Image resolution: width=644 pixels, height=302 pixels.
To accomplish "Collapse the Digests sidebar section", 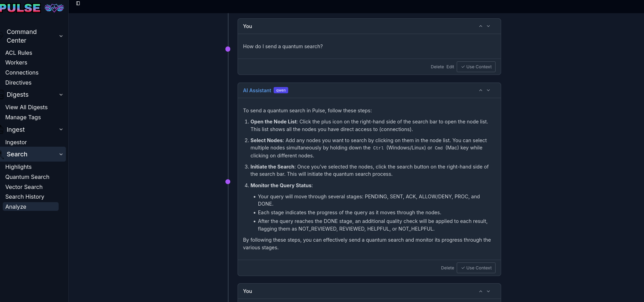I will pos(61,95).
